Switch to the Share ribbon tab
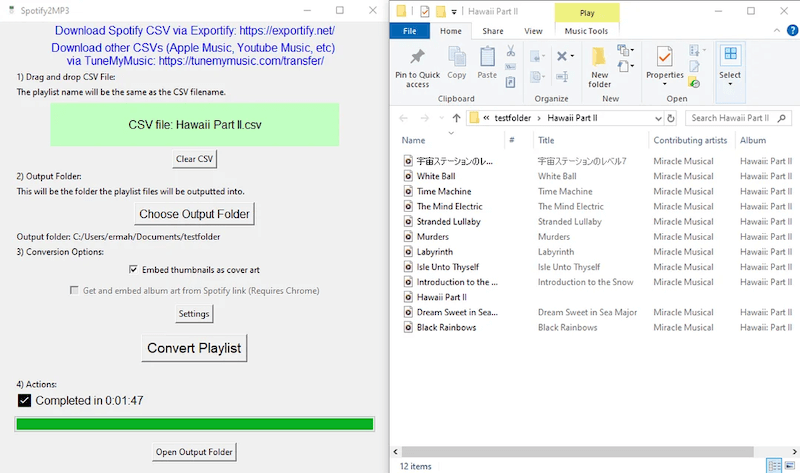Screen dimensions: 800x473 click(493, 31)
